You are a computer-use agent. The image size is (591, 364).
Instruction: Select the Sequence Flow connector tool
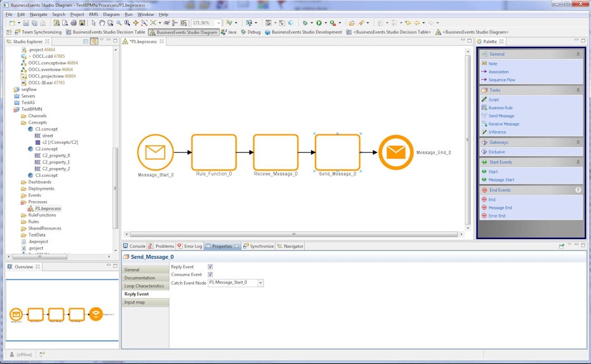tap(501, 80)
